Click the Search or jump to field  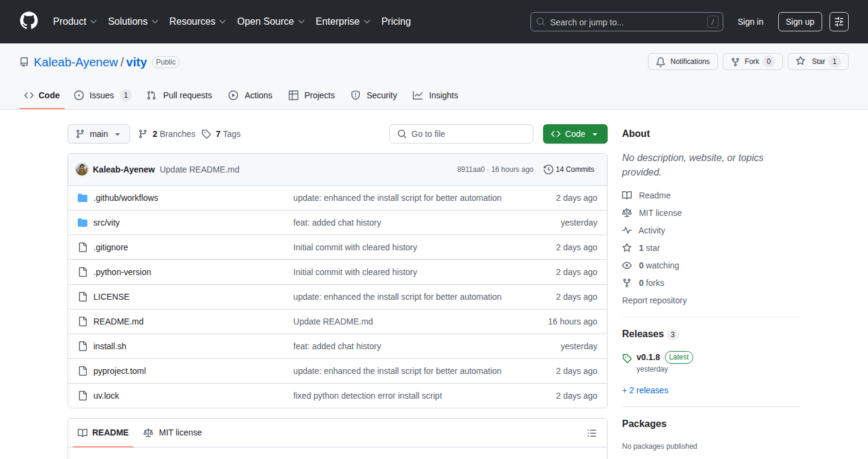[627, 22]
